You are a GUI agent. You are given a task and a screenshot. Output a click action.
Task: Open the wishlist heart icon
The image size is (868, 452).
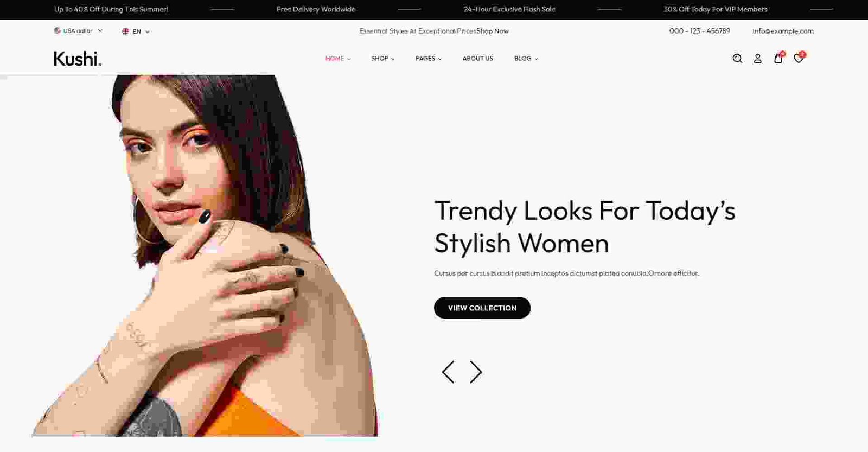(799, 58)
